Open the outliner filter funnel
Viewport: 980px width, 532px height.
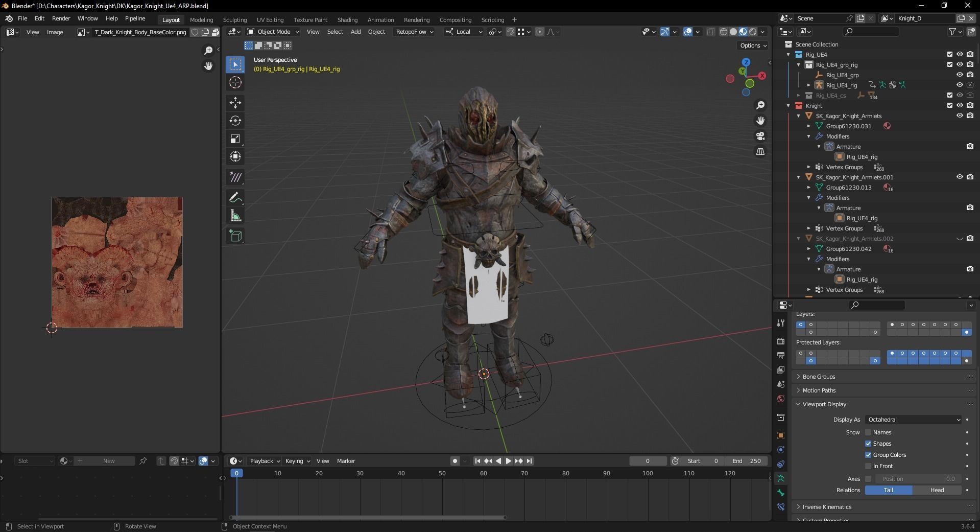point(952,32)
